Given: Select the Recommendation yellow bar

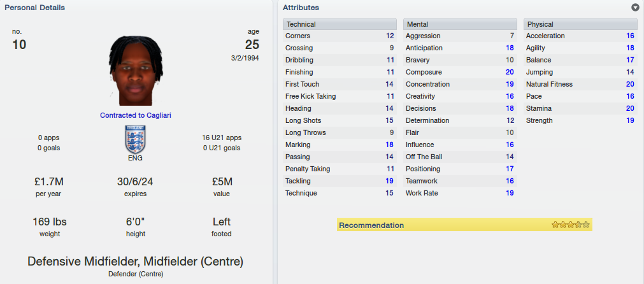Looking at the screenshot, I should (x=464, y=225).
